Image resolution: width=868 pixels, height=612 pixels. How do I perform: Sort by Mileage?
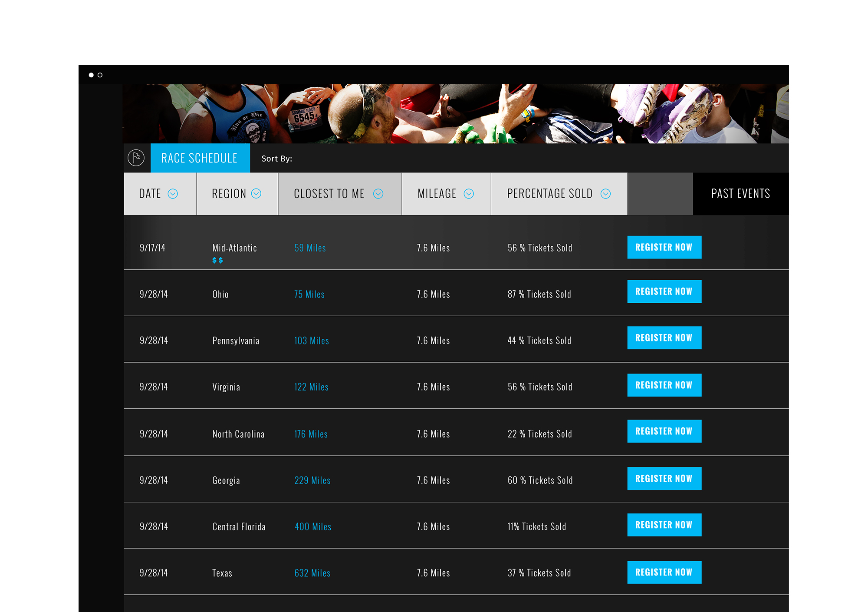[x=446, y=194]
